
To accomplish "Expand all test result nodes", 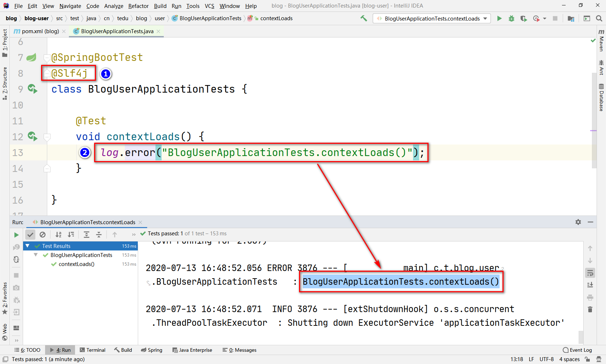I will pyautogui.click(x=87, y=235).
